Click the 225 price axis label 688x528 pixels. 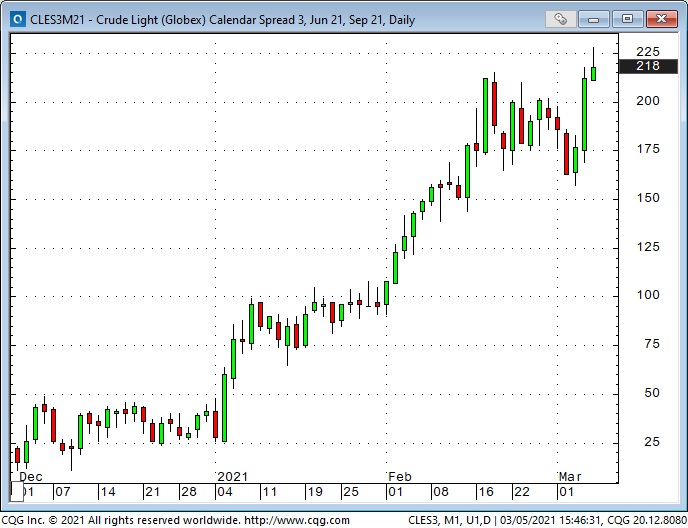pos(648,52)
